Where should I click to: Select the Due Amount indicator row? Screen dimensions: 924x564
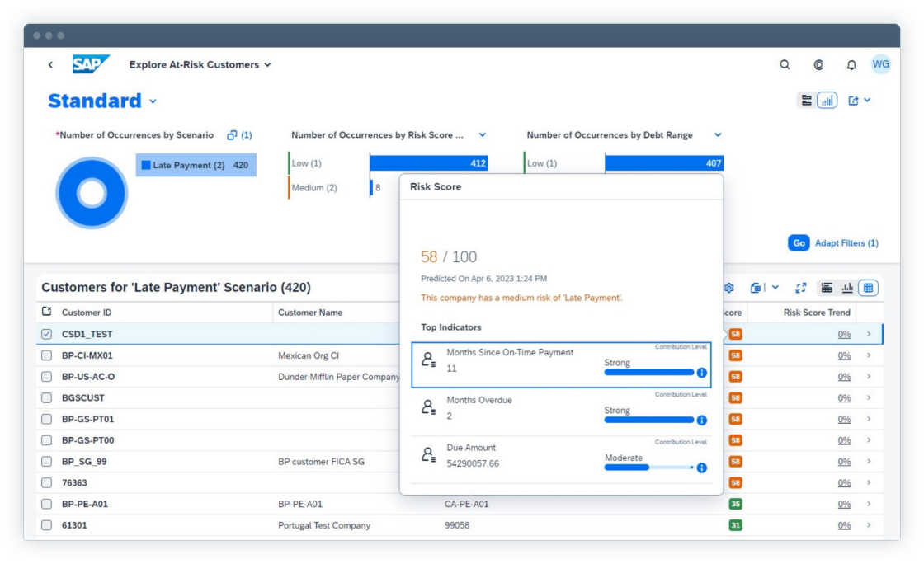(561, 460)
